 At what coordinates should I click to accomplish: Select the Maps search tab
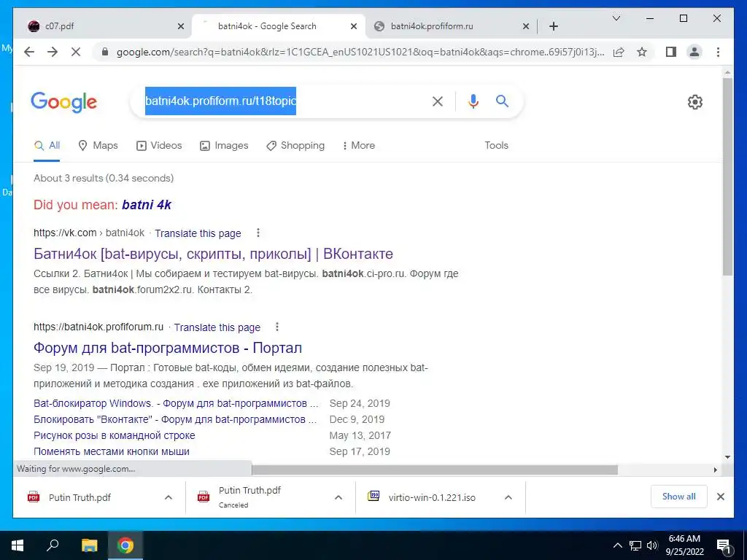point(98,146)
